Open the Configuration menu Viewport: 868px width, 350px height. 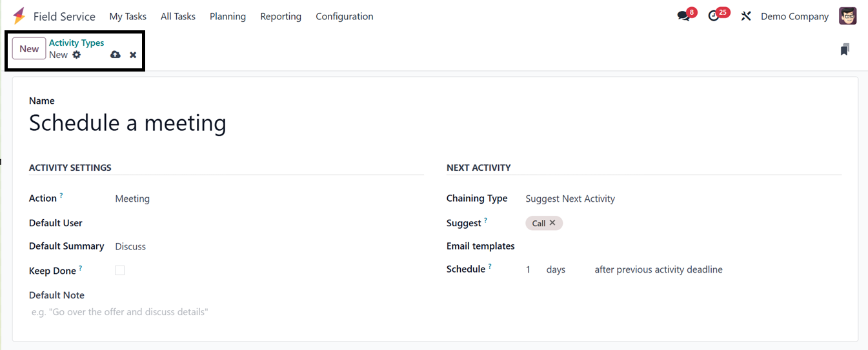pyautogui.click(x=345, y=16)
